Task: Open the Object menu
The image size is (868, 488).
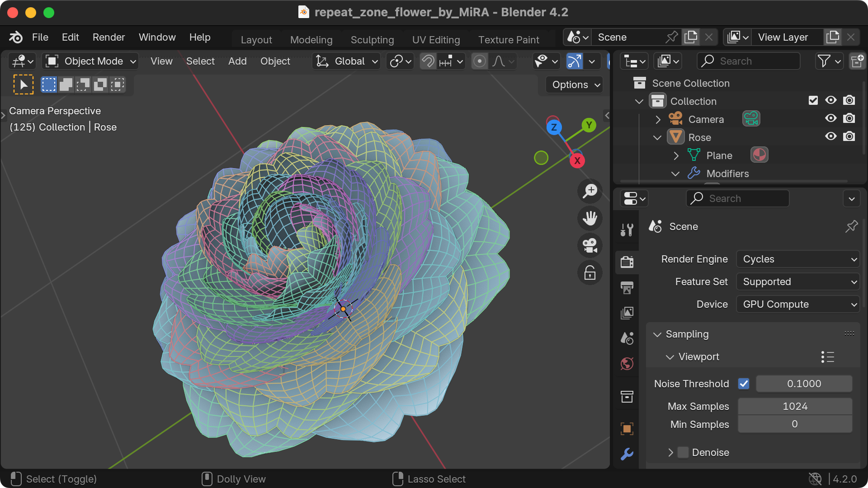Action: point(275,61)
